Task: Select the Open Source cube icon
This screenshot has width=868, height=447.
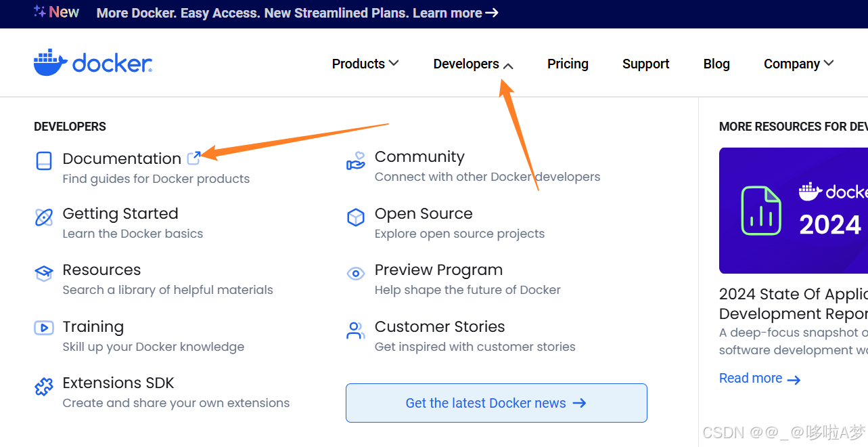Action: pos(356,217)
